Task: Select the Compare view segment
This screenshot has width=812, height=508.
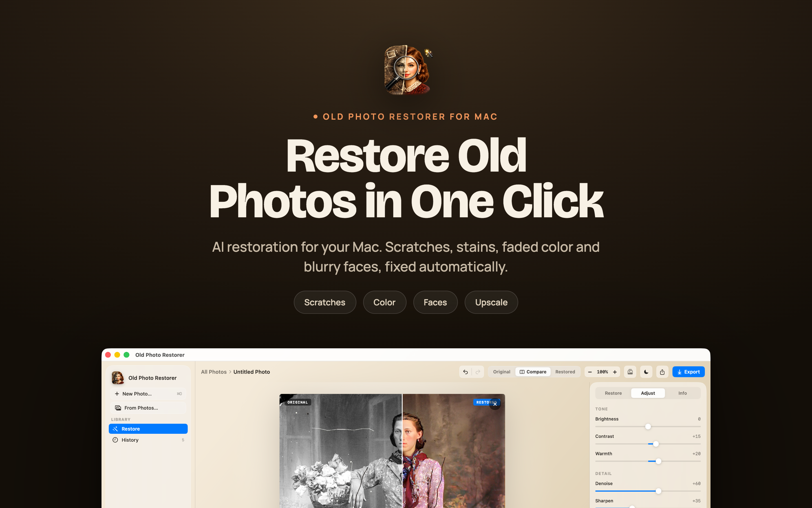Action: click(x=533, y=372)
